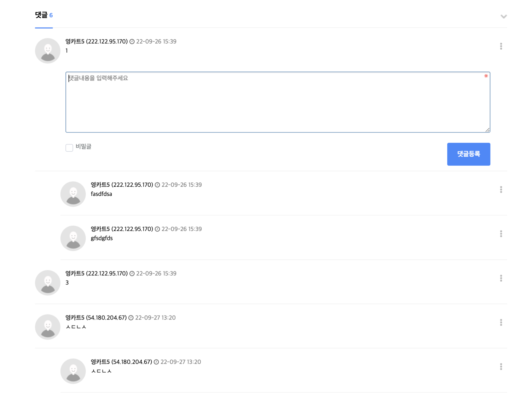This screenshot has height=403, width=532.
Task: Click avatar beside "gfsdgfds" reply
Action: click(x=73, y=238)
